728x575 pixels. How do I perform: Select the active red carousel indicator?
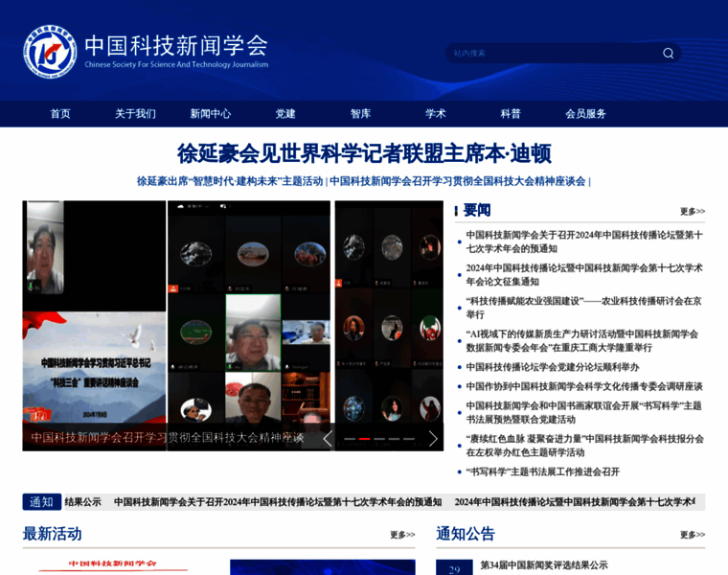click(x=364, y=439)
